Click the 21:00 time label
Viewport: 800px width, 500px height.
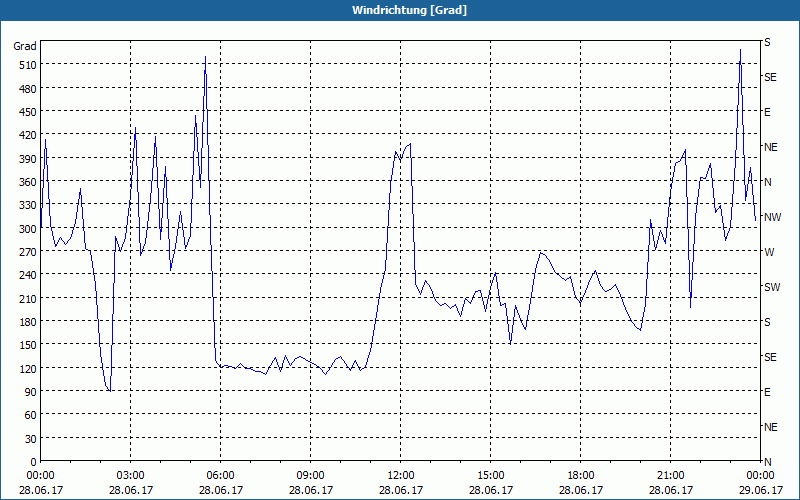[670, 476]
